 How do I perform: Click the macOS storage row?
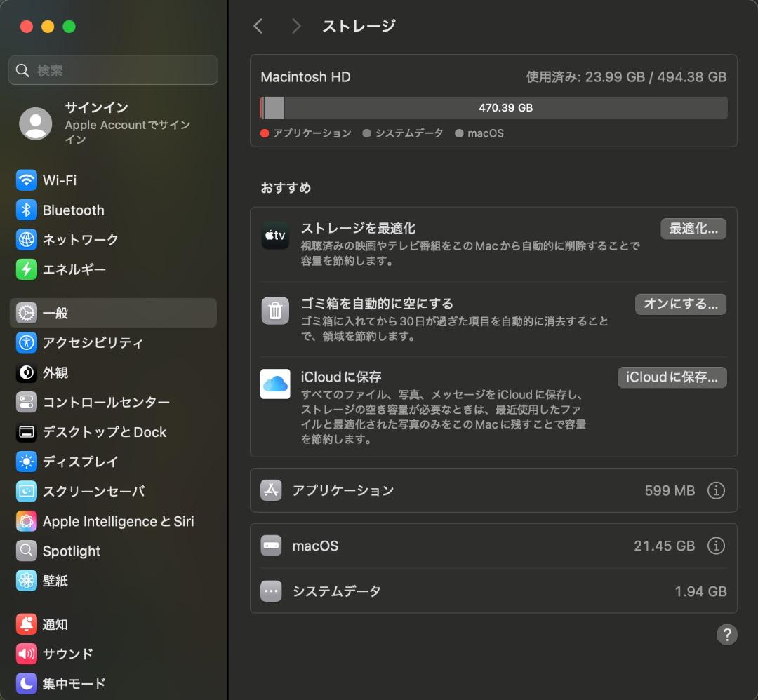pyautogui.click(x=493, y=546)
